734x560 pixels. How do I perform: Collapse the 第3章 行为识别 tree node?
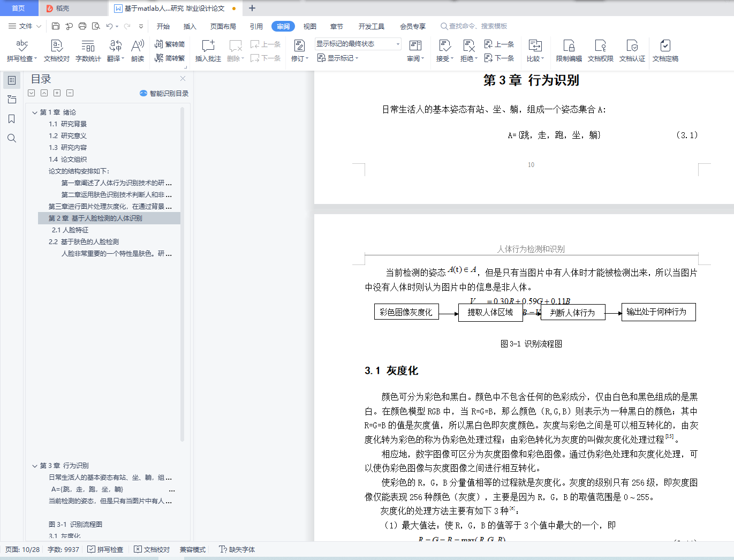[35, 466]
